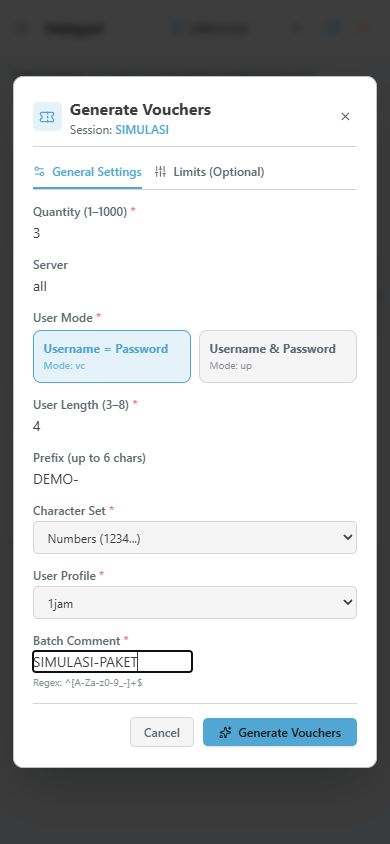Viewport: 390px width, 844px height.
Task: Click the User Profile label
Action: pyautogui.click(x=68, y=576)
